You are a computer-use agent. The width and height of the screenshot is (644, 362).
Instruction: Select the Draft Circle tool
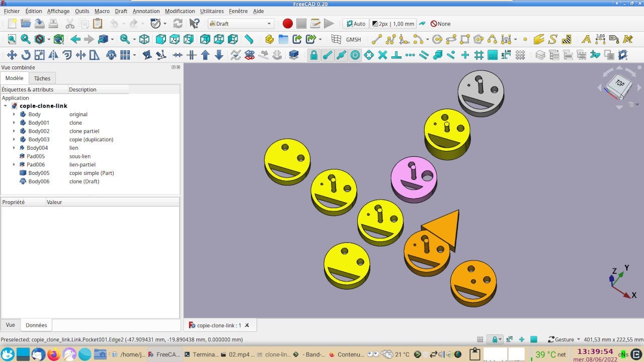[x=437, y=39]
